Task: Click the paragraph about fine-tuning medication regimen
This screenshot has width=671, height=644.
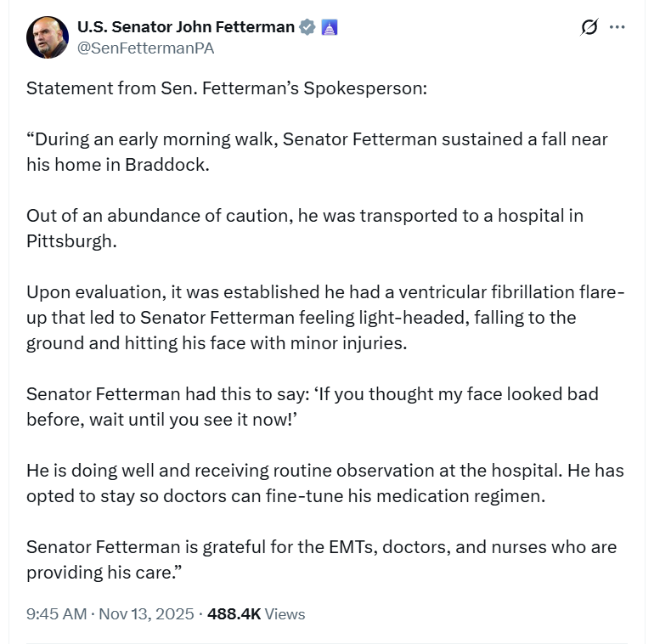Action: 324,483
